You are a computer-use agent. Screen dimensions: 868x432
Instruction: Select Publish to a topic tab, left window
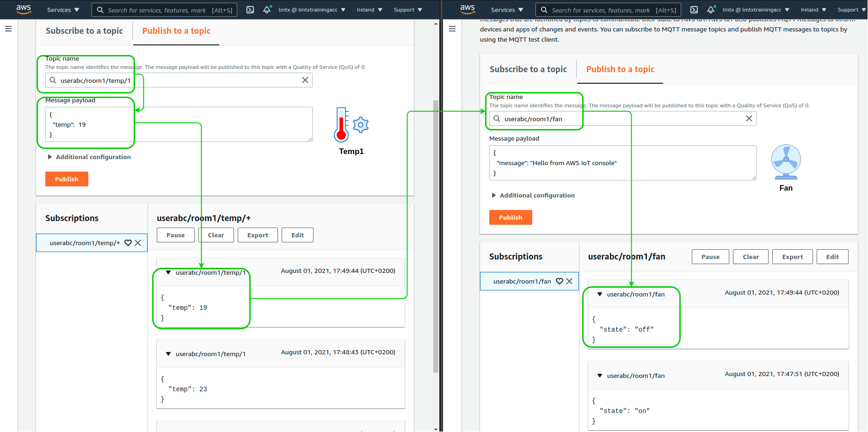tap(176, 31)
